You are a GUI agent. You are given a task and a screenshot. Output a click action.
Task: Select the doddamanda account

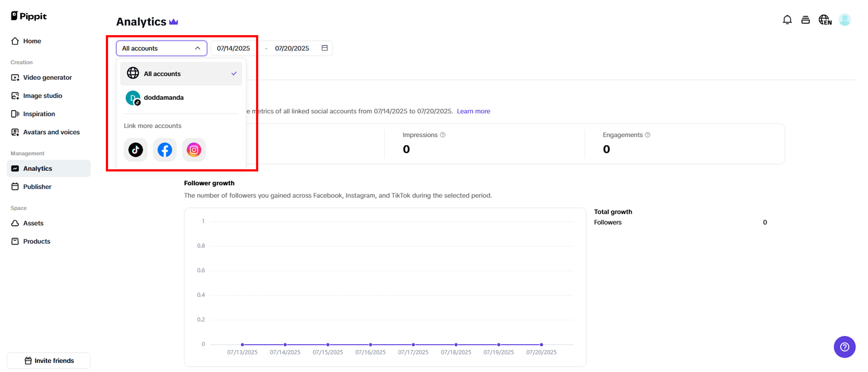pos(164,98)
